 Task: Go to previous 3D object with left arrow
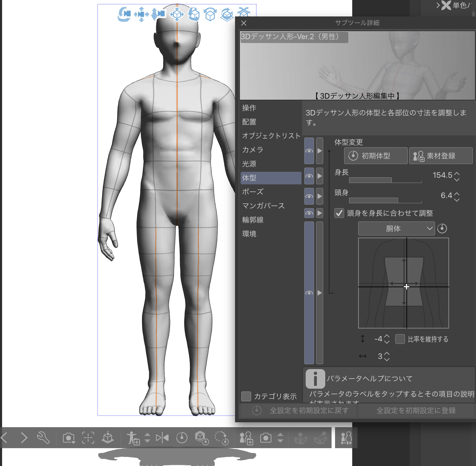5,438
